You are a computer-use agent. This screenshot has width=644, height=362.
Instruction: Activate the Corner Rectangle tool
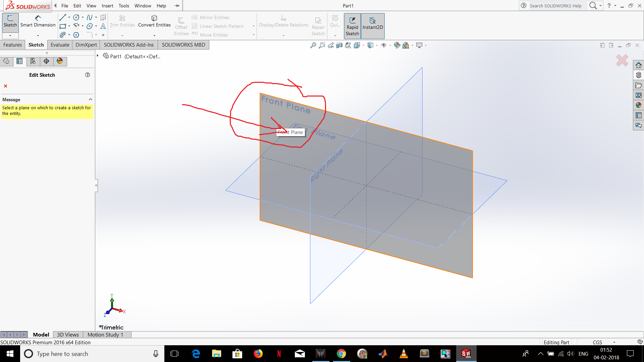pos(62,26)
